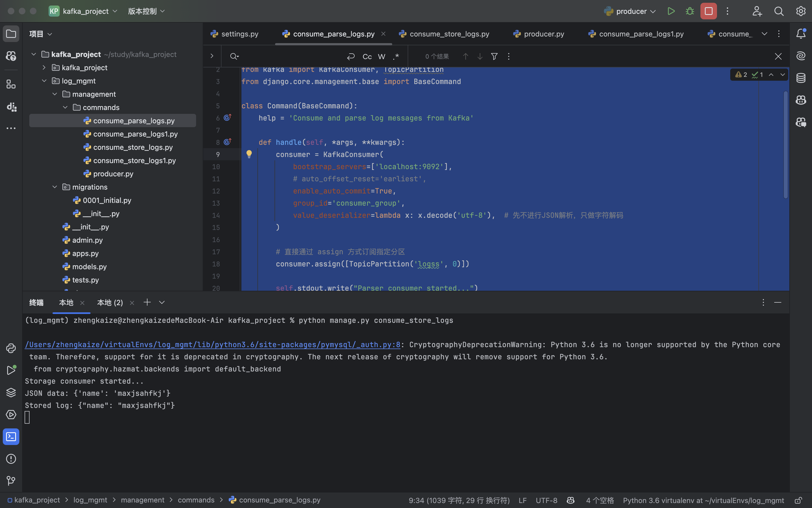The width and height of the screenshot is (812, 508).
Task: Toggle regex search option
Action: 396,56
